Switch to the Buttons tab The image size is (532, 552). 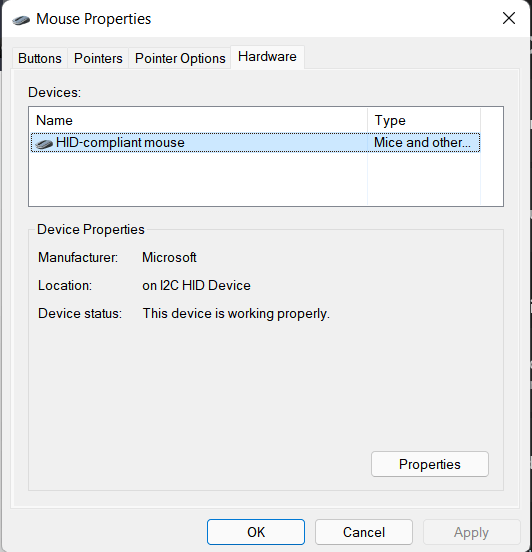click(x=40, y=58)
